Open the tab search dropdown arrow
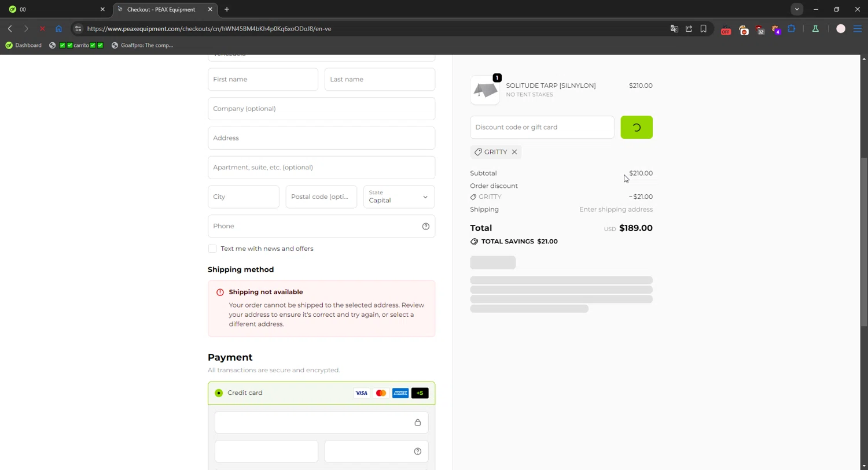 pos(797,9)
